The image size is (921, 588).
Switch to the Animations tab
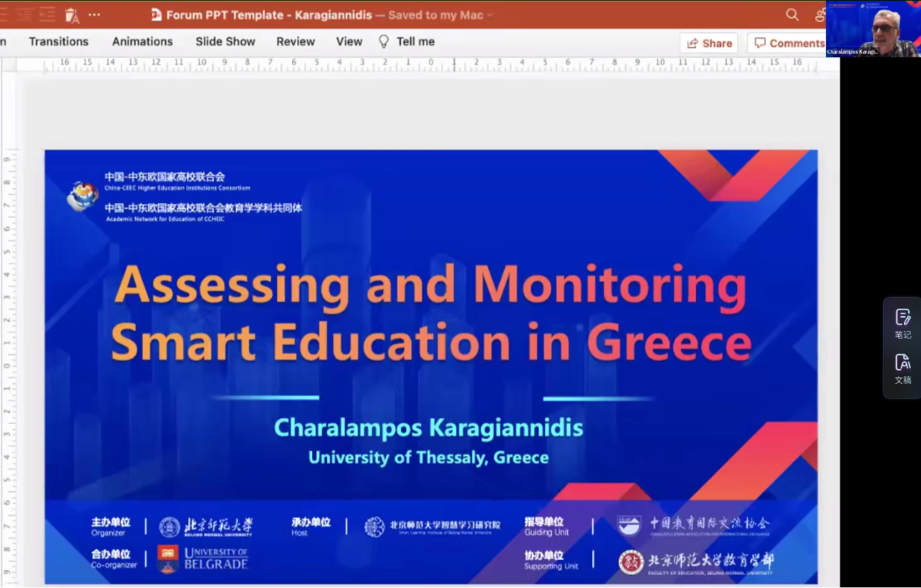[x=142, y=42]
